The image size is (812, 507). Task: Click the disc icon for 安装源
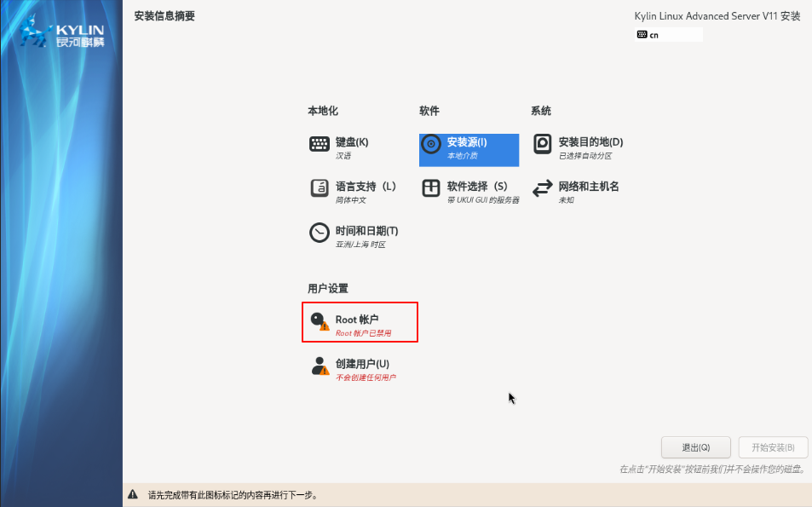(x=431, y=144)
